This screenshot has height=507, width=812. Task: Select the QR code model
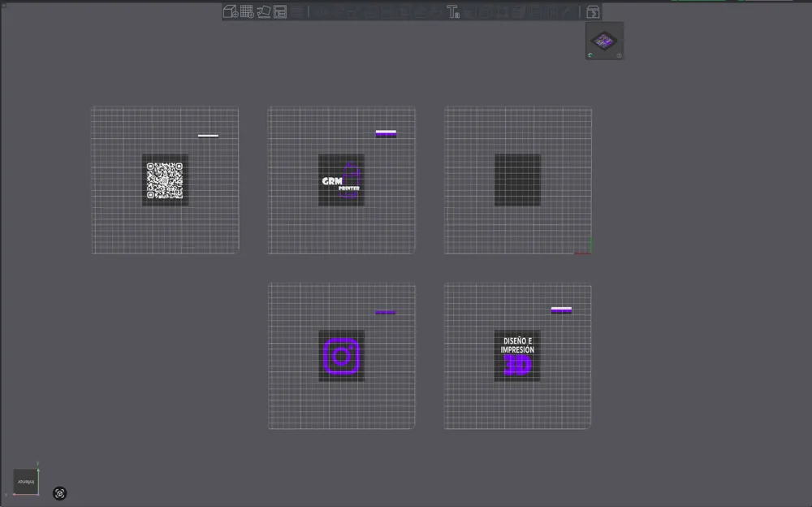coord(165,180)
